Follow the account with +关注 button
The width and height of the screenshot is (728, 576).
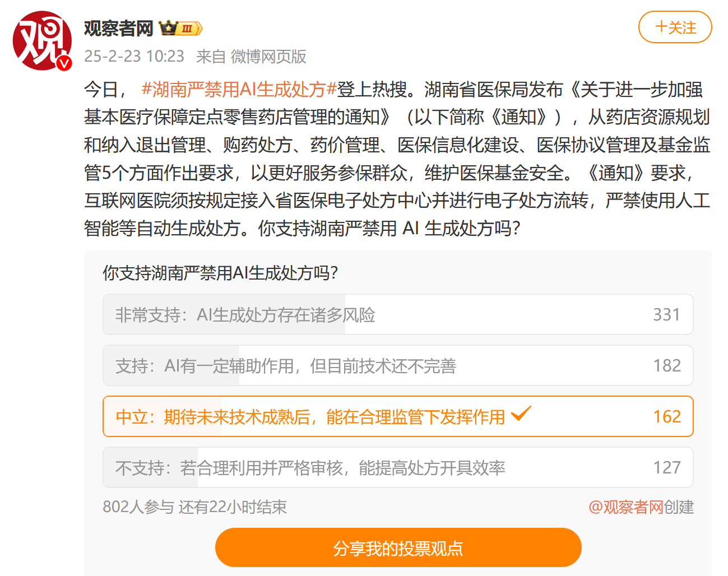[x=675, y=27]
